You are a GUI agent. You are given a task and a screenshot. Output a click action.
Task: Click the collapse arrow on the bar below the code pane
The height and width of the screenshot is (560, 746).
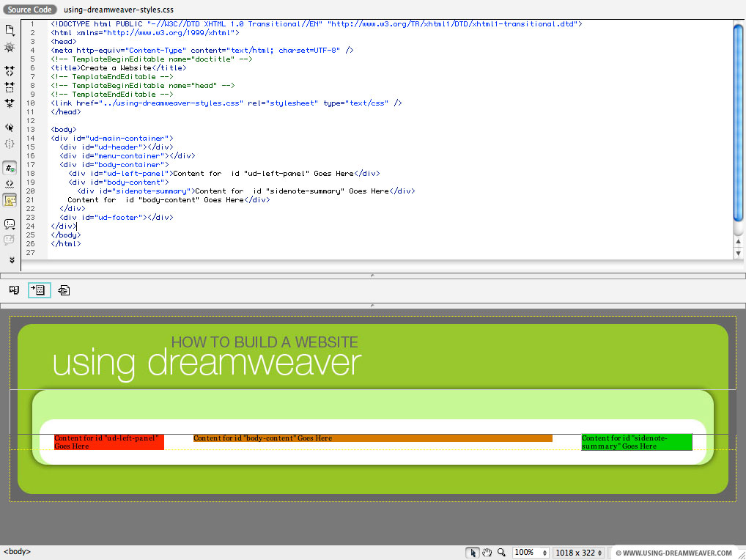(372, 276)
